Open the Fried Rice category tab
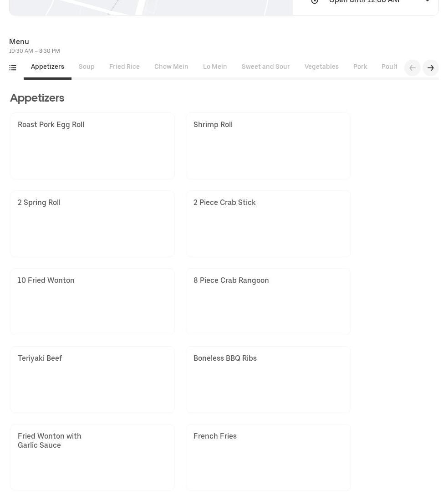The height and width of the screenshot is (501, 448). (124, 67)
